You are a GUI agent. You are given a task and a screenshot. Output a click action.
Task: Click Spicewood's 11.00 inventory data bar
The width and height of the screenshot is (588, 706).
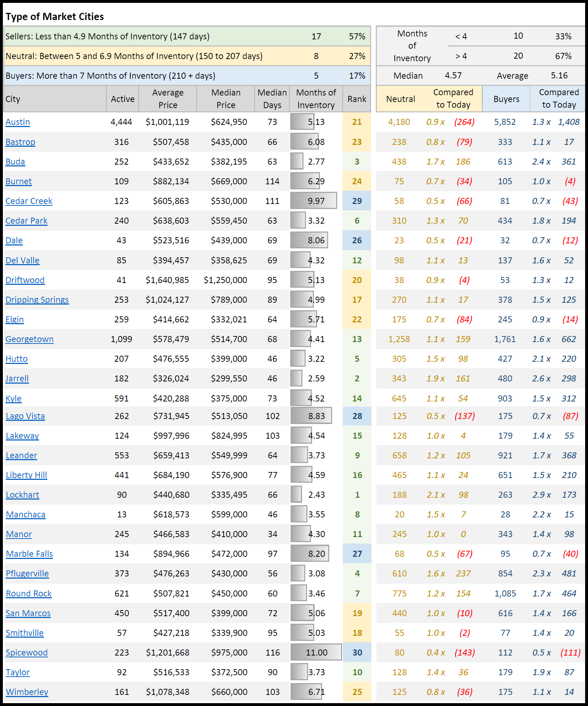point(316,652)
